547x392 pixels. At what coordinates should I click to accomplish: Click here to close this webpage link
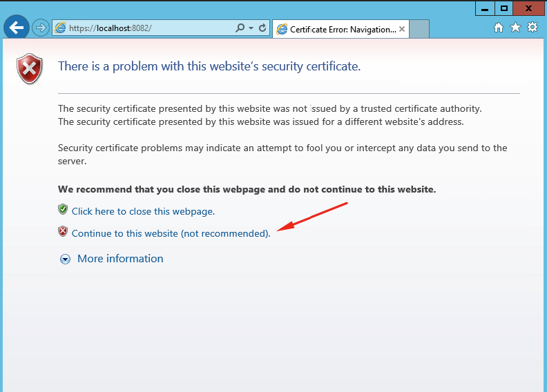coord(143,211)
